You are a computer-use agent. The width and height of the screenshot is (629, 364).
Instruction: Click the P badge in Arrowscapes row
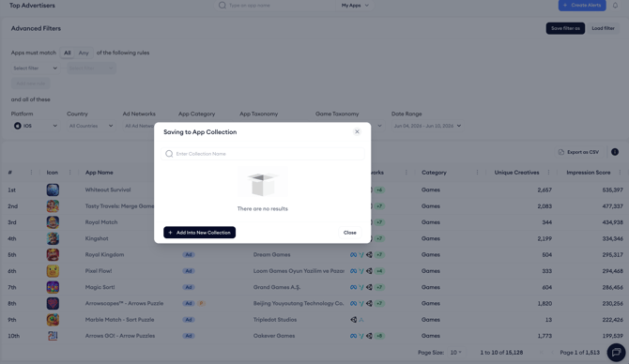tap(201, 303)
